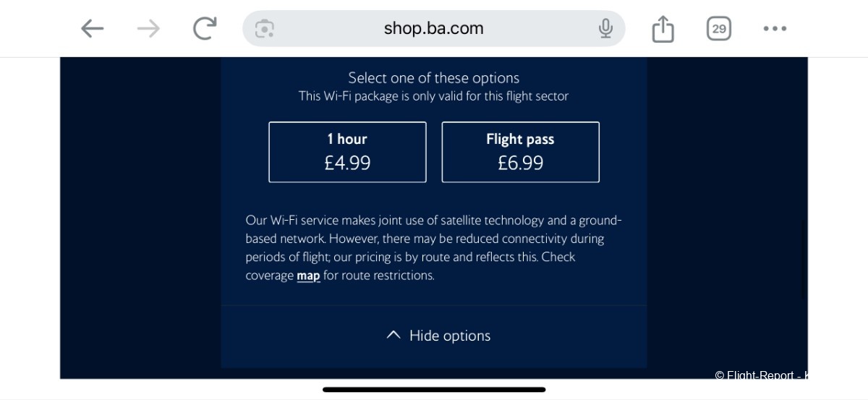The width and height of the screenshot is (868, 400).
Task: Click the 'Select one of these options' heading
Action: pos(434,78)
